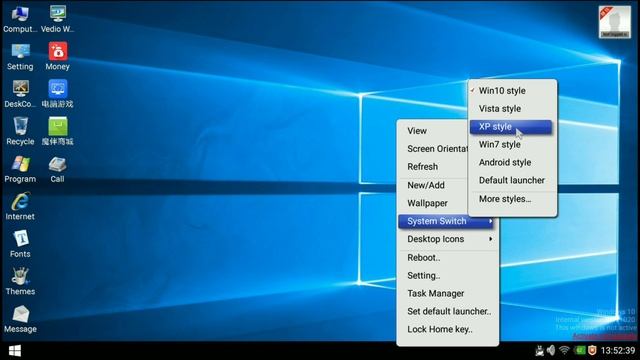640x360 pixels.
Task: Launch the Internet Explorer icon
Action: coord(20,207)
